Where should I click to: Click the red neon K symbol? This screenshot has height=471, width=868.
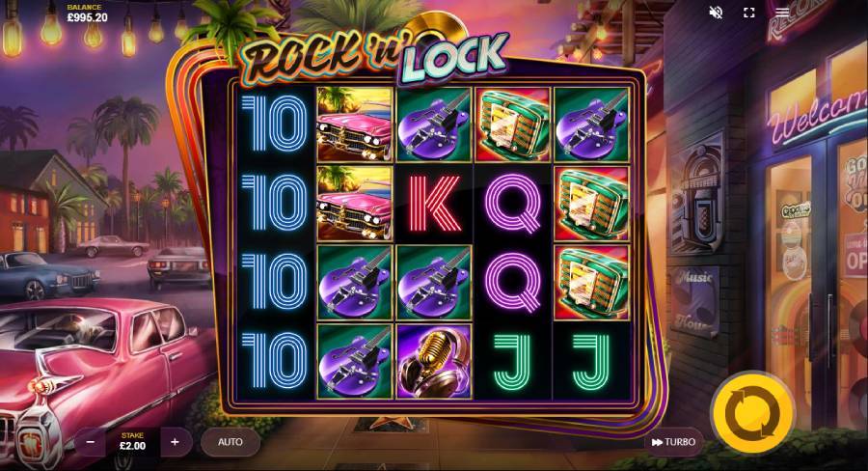(x=433, y=204)
